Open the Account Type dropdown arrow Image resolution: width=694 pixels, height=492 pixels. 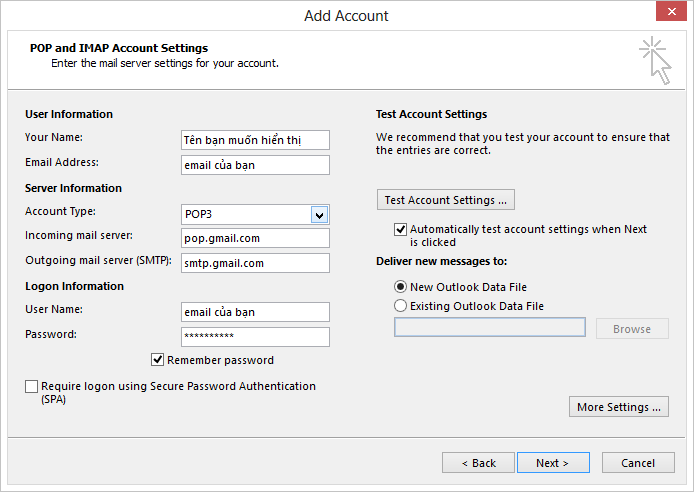pyautogui.click(x=319, y=214)
